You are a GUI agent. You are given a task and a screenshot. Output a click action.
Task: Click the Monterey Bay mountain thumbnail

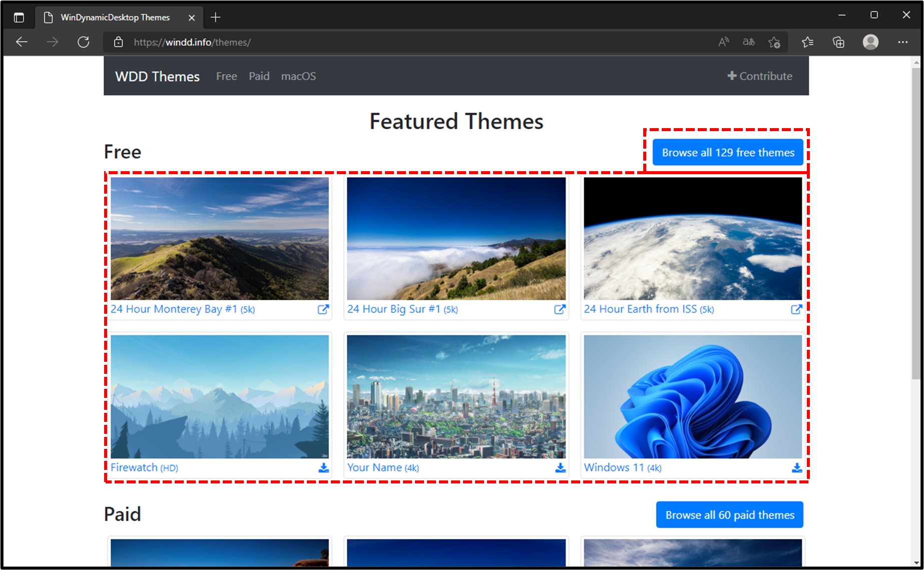(220, 239)
